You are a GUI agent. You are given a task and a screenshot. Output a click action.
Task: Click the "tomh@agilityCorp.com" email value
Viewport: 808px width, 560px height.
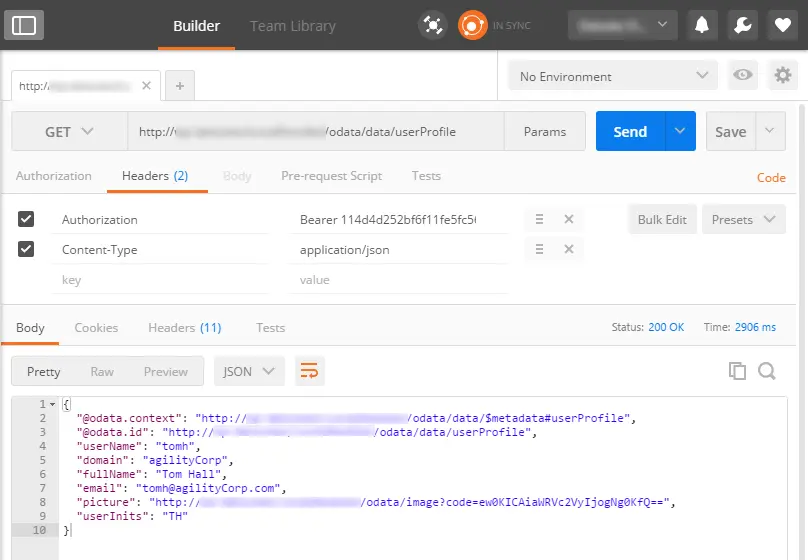click(211, 488)
